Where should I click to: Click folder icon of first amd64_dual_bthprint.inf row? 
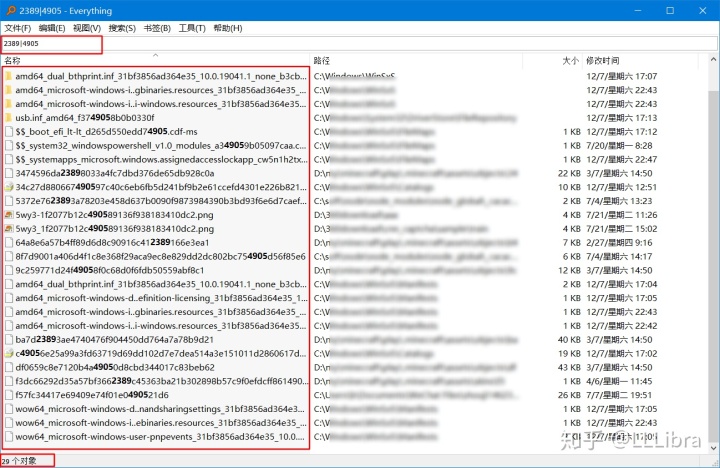[9, 76]
